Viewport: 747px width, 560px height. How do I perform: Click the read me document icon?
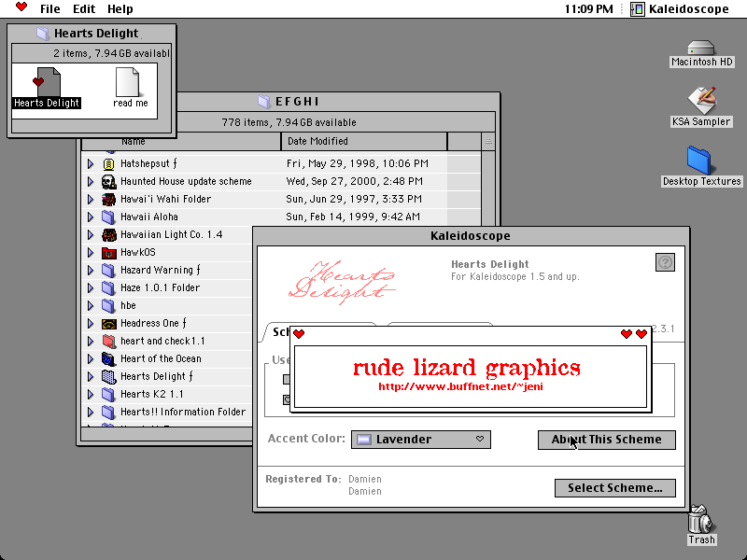pyautogui.click(x=128, y=82)
